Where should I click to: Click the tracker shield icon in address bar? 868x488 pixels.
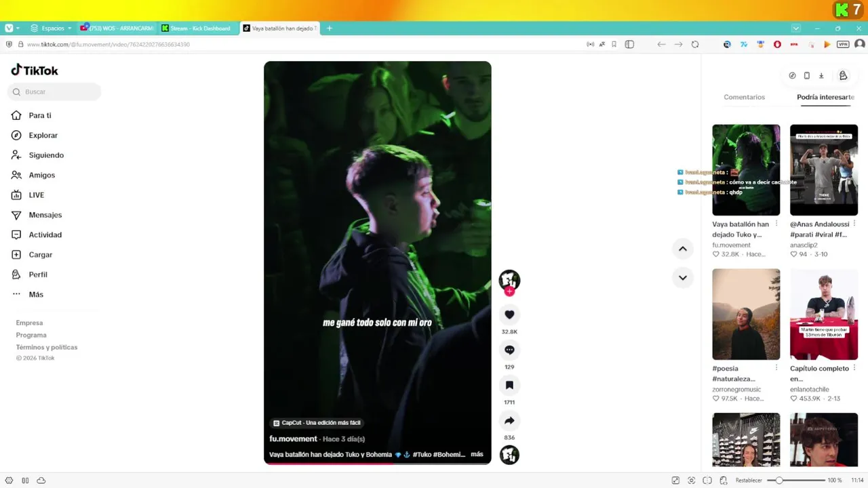pyautogui.click(x=9, y=44)
